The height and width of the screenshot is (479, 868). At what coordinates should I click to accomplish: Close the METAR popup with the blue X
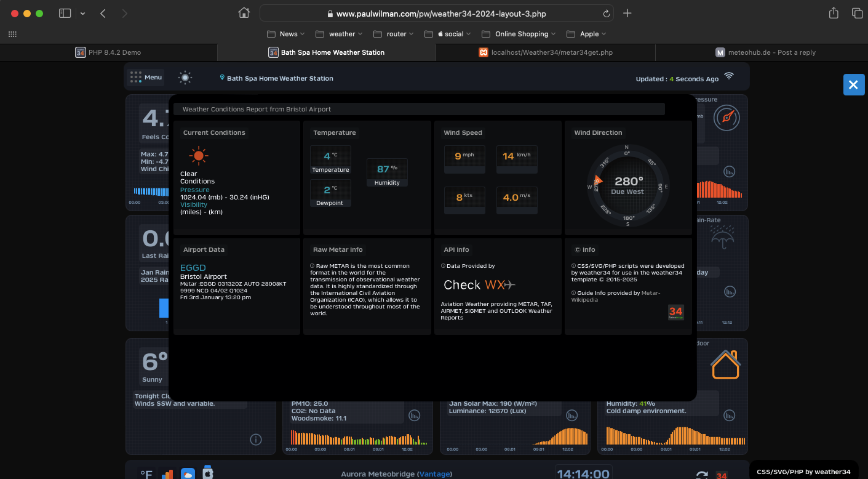point(853,85)
